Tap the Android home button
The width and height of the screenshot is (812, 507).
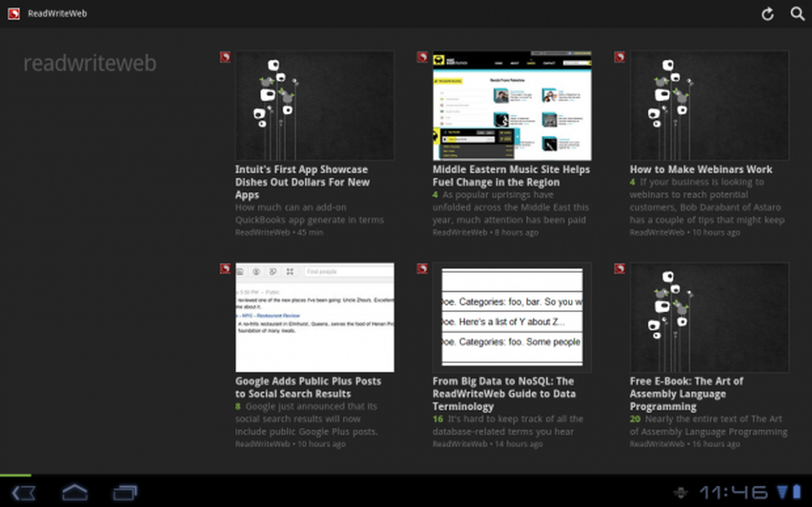pyautogui.click(x=75, y=492)
